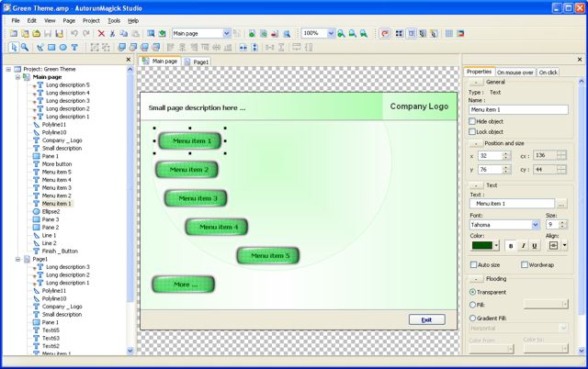
Task: Click the green add page icon
Action: point(252,33)
